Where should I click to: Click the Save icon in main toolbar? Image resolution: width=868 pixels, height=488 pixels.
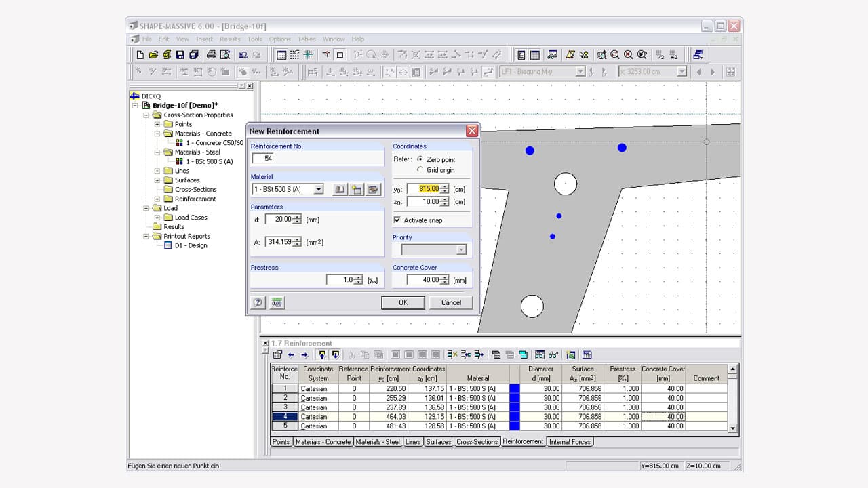coord(180,55)
